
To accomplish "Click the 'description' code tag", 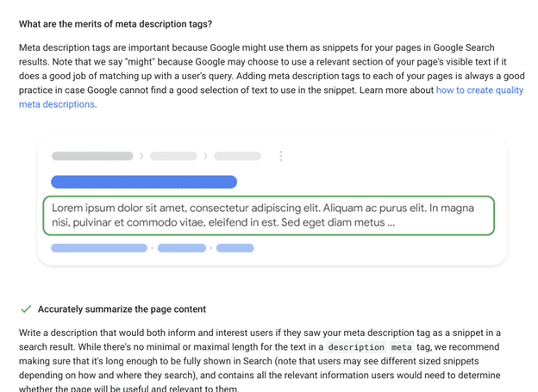I will pos(356,347).
